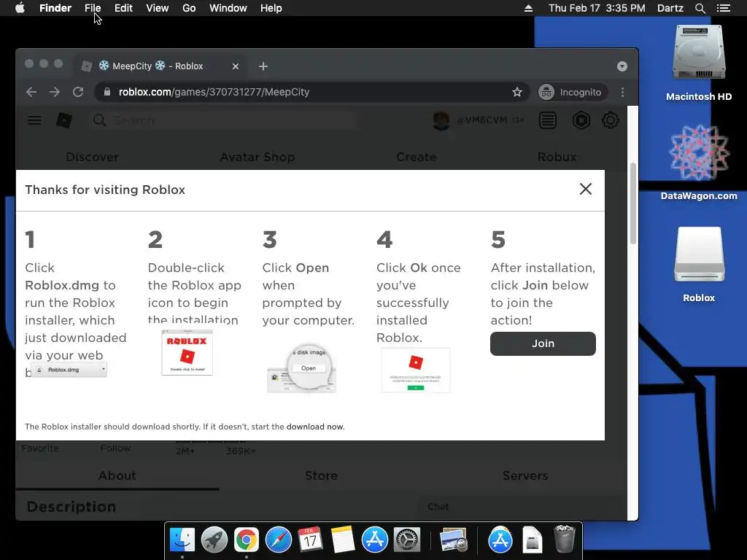Open a new Chrome tab

[x=263, y=66]
